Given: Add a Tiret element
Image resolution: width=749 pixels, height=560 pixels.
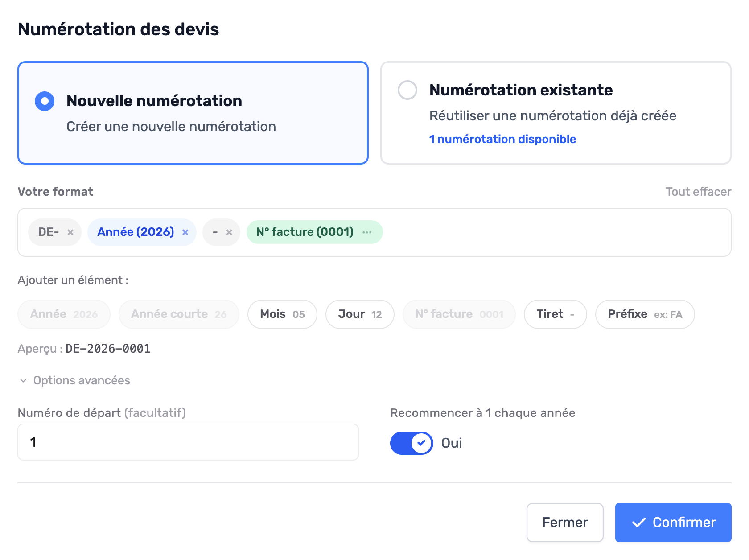Looking at the screenshot, I should tap(555, 314).
